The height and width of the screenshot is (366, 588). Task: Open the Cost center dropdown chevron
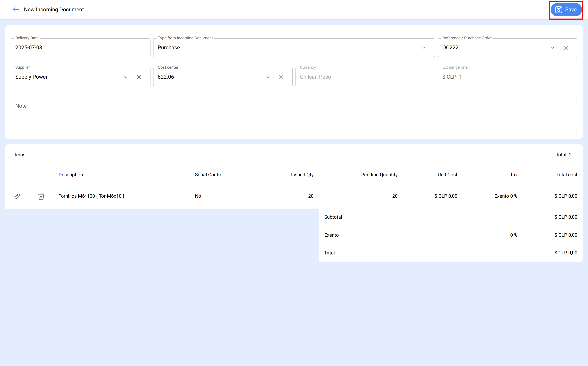pos(268,77)
